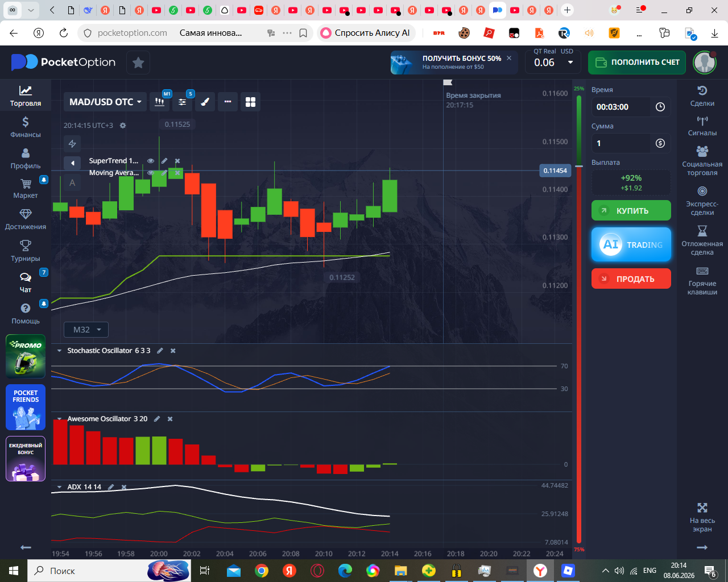Open the Tournaments section
This screenshot has height=582, width=728.
[x=26, y=251]
